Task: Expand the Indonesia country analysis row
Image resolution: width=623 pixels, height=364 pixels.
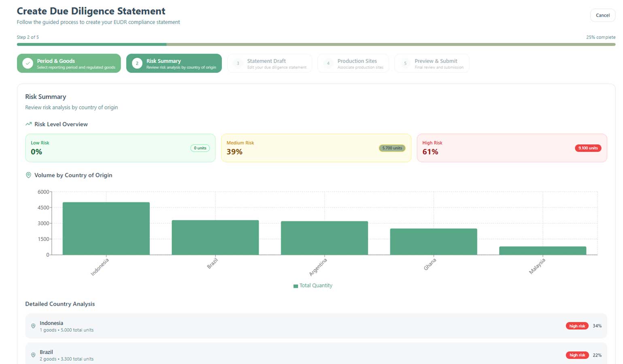Action: tap(316, 326)
